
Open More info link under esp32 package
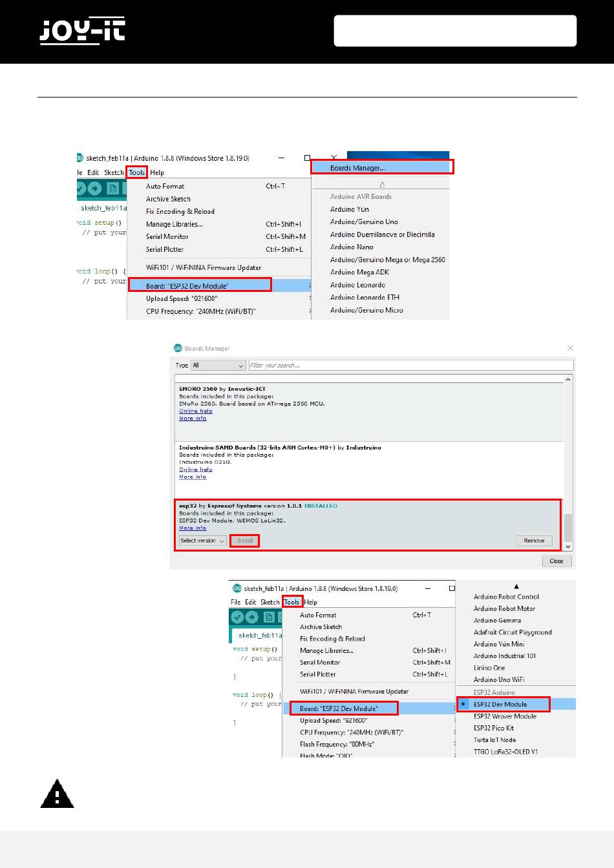[193, 528]
